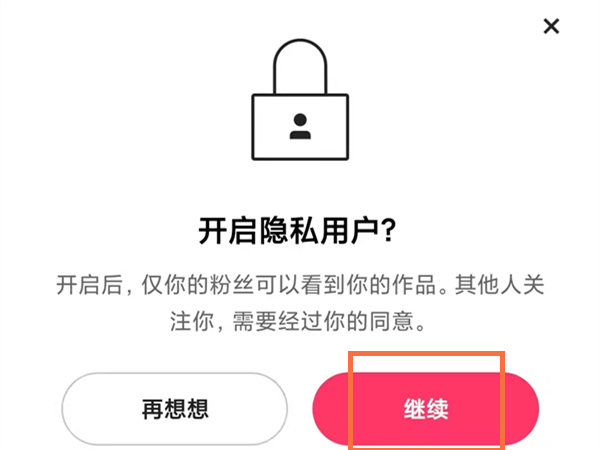Click the padlock icon at top

pos(300,99)
